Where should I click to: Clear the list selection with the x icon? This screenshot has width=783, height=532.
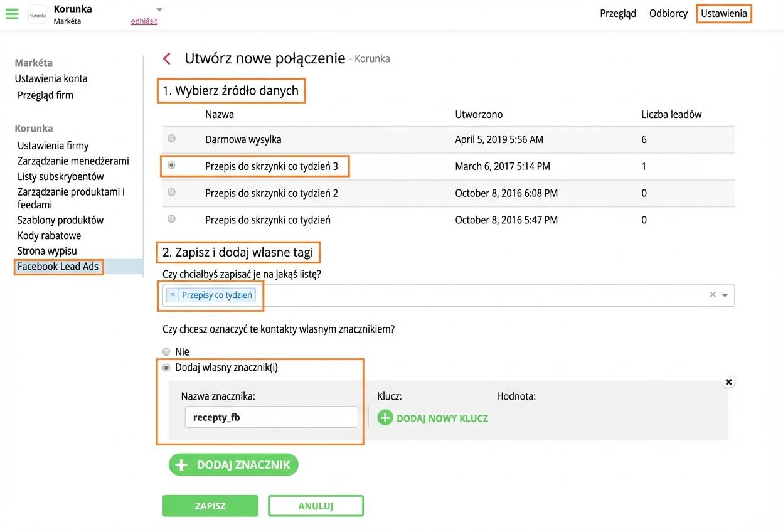pyautogui.click(x=713, y=295)
